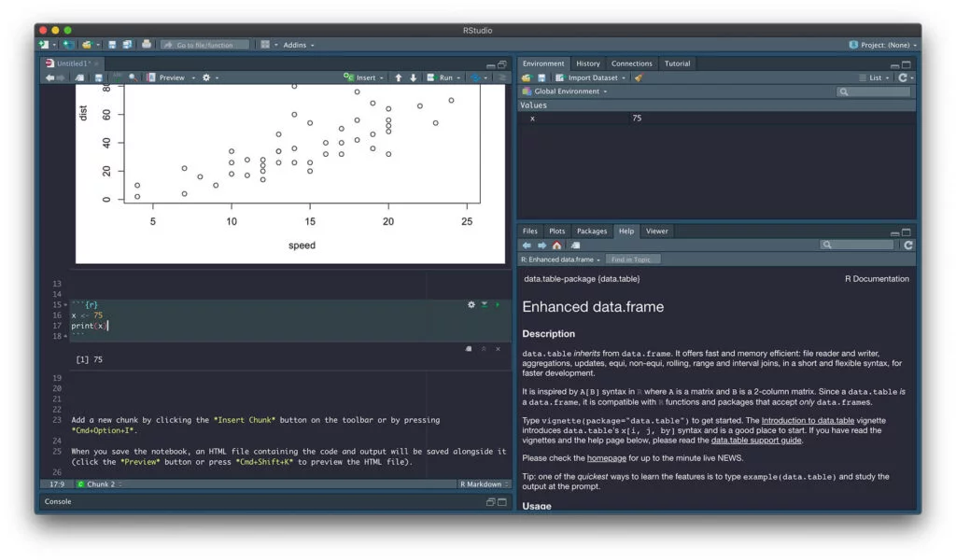This screenshot has height=560, width=956.
Task: Open the Insert chunk dropdown
Action: 363,77
